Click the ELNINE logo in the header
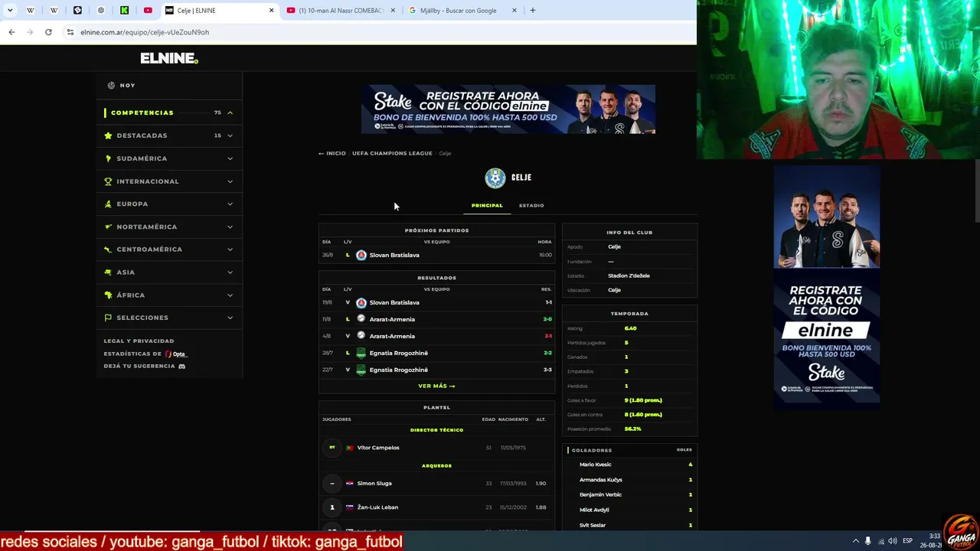The height and width of the screenshot is (551, 980). tap(169, 58)
